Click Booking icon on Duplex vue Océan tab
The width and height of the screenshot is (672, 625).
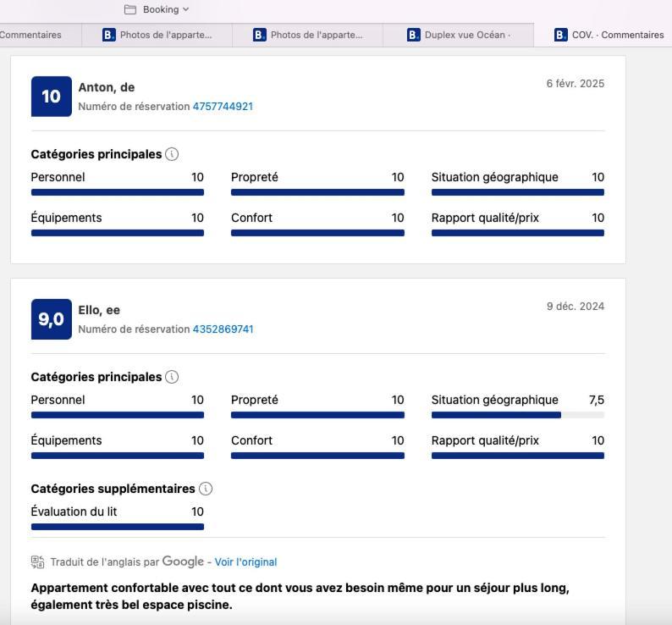(x=413, y=35)
